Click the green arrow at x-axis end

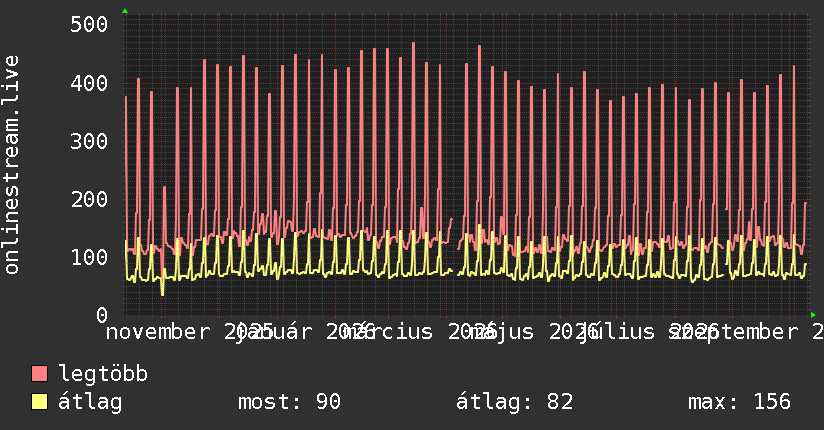[x=813, y=315]
